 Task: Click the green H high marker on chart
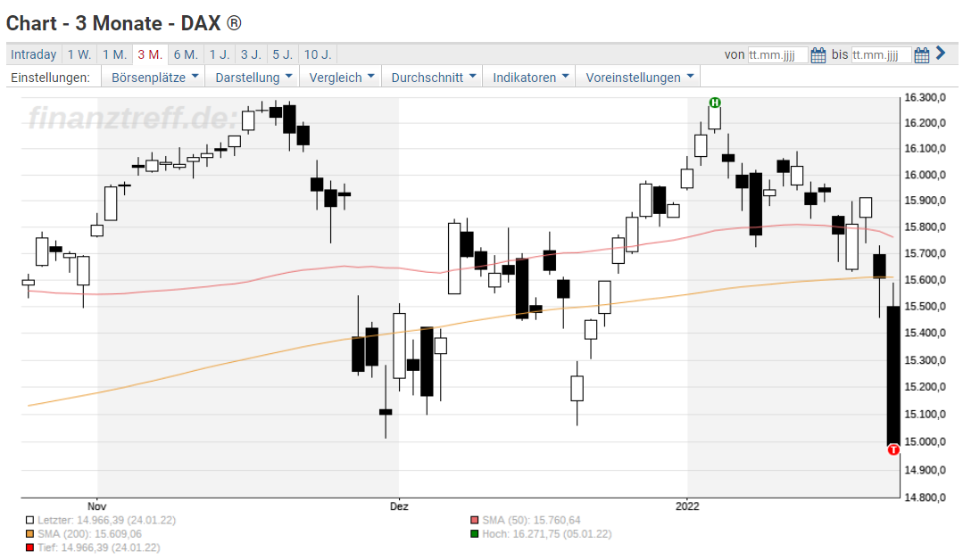(x=714, y=103)
